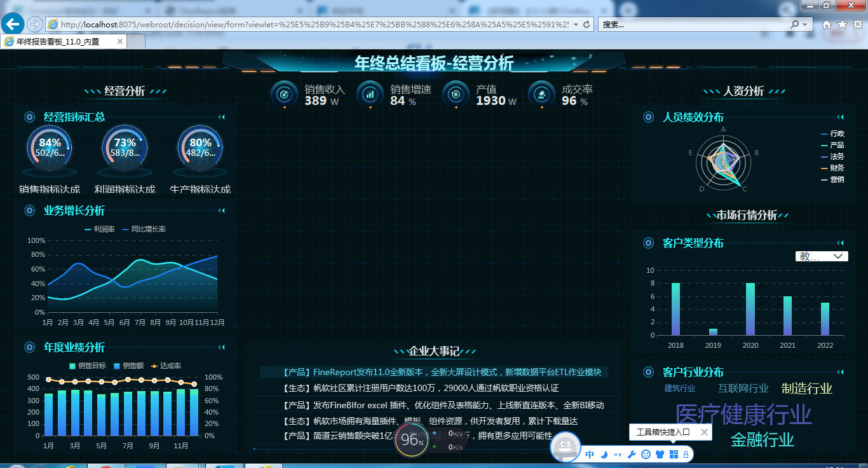The image size is (868, 468).
Task: Toggle the 同比增长率 legend series
Action: point(144,229)
